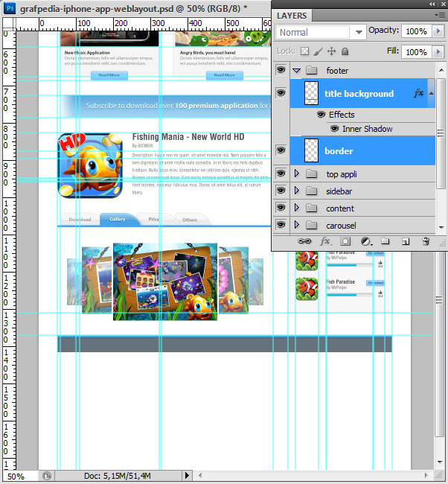Image resolution: width=448 pixels, height=484 pixels.
Task: Click the Opacity value field
Action: coord(416,31)
